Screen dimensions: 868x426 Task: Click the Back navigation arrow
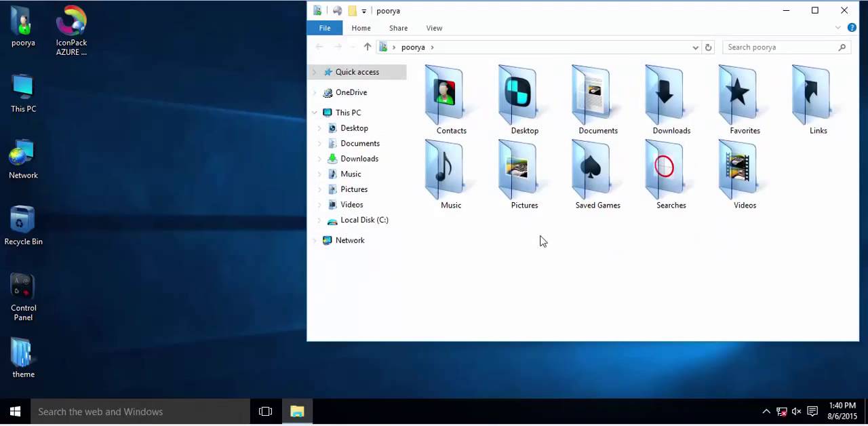(319, 47)
